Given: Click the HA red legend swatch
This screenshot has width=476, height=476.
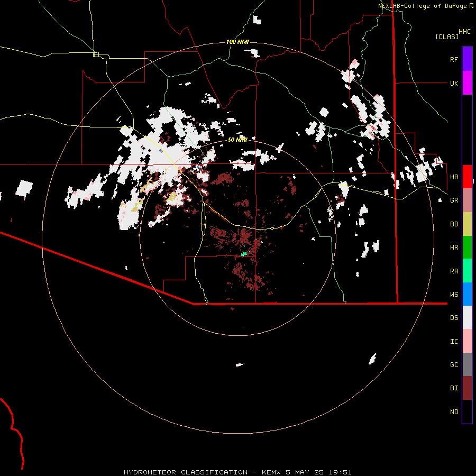Looking at the screenshot, I should (x=467, y=177).
